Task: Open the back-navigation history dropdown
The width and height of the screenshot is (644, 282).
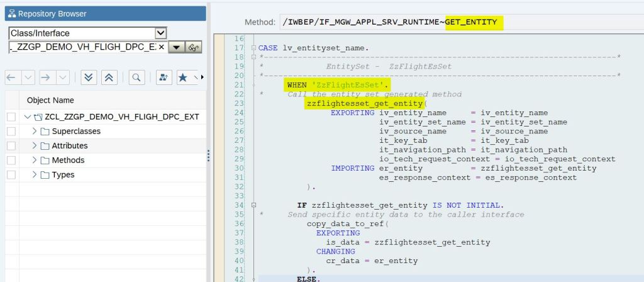Action: click(28, 77)
